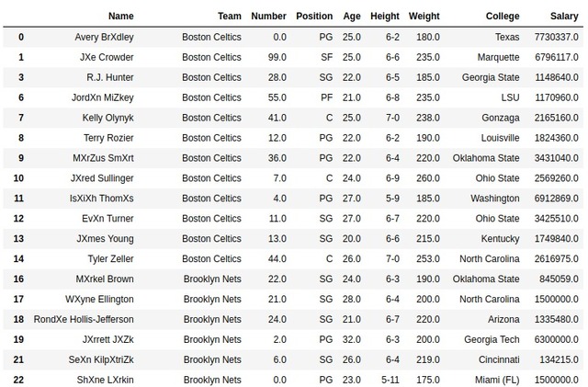Click the Team column header

[x=230, y=16]
